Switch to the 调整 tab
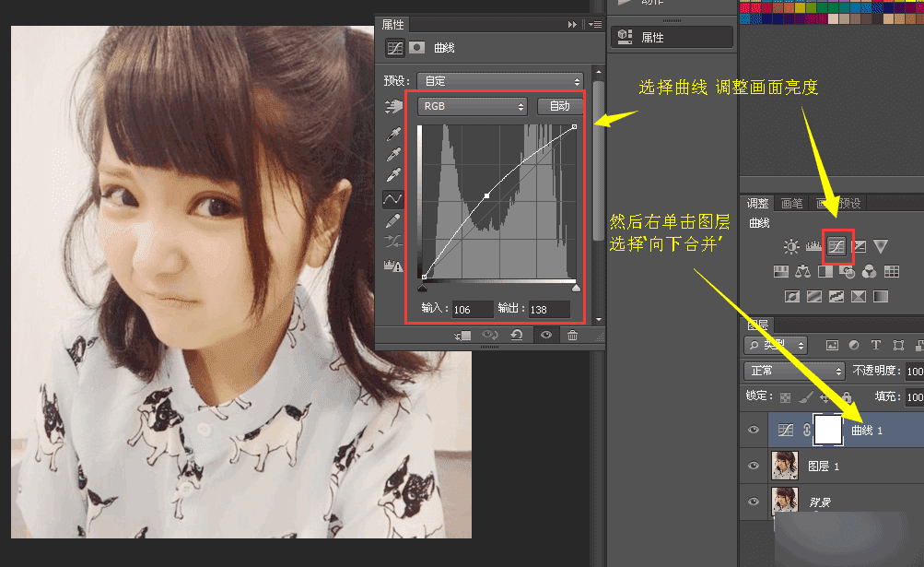The width and height of the screenshot is (924, 567). click(757, 204)
